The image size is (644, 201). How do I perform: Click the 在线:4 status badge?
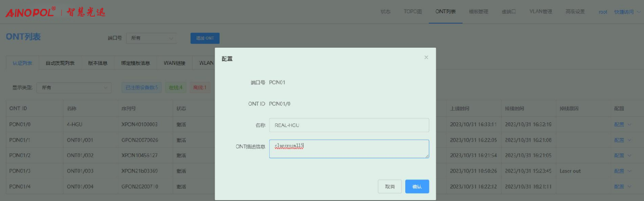coord(175,87)
